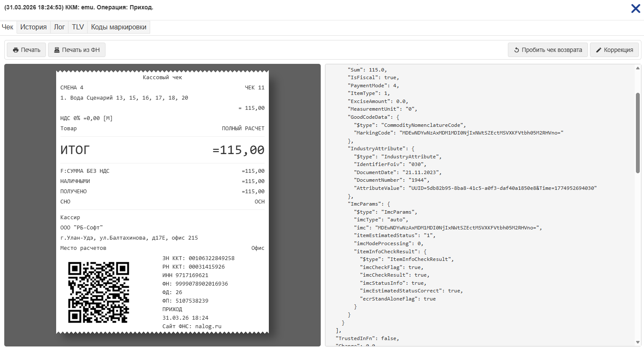Click the pencil icon on Коррекция

[598, 50]
